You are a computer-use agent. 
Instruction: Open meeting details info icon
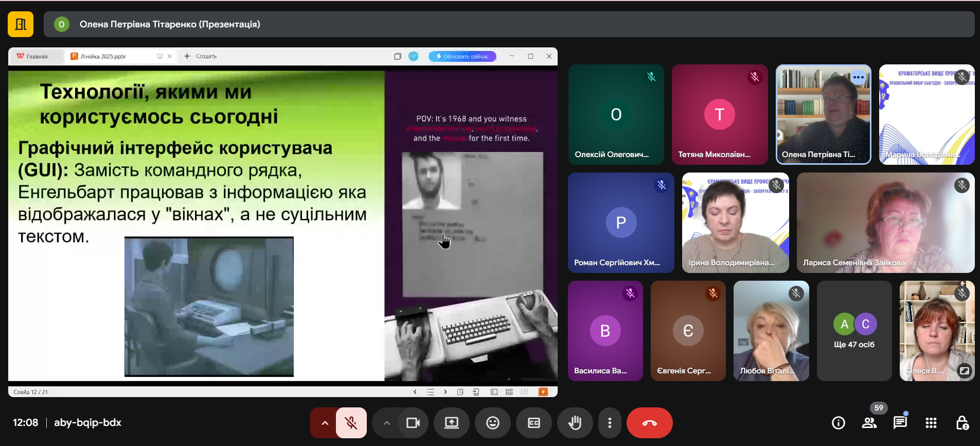pyautogui.click(x=838, y=423)
